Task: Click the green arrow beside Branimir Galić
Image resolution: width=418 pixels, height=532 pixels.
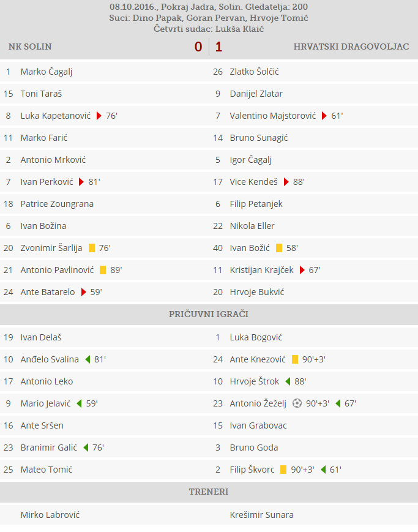Action: click(86, 448)
